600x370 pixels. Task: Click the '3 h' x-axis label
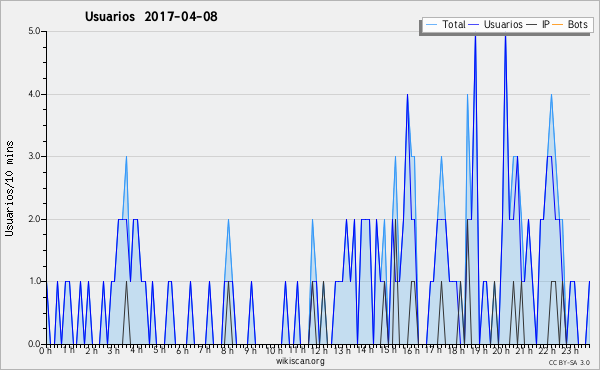(114, 350)
